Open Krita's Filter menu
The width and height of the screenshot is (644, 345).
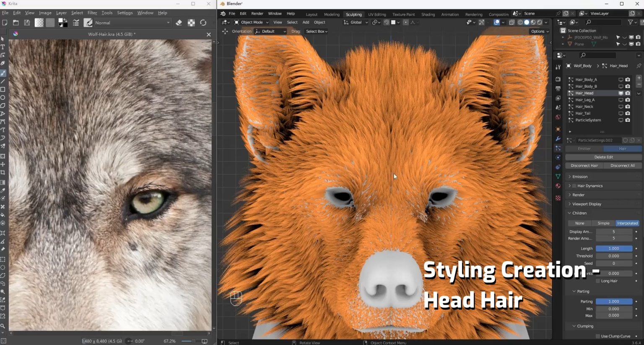(x=92, y=13)
